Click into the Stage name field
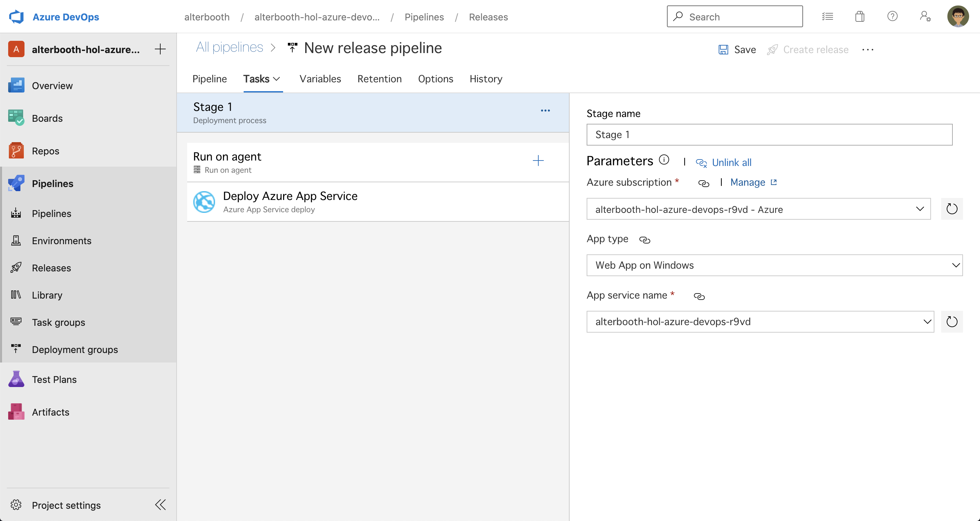Screen dimensions: 980x521 (x=769, y=135)
